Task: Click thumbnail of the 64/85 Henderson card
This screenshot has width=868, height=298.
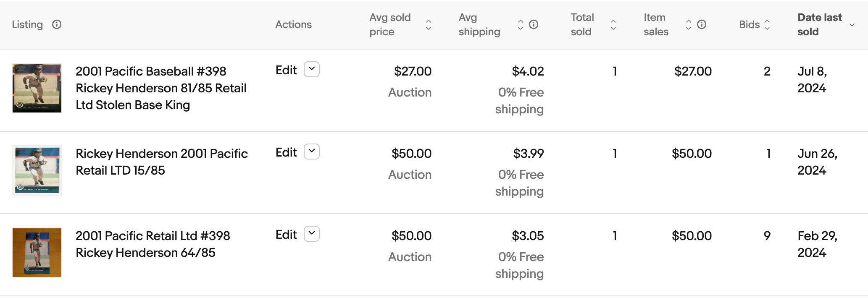Action: pyautogui.click(x=37, y=253)
